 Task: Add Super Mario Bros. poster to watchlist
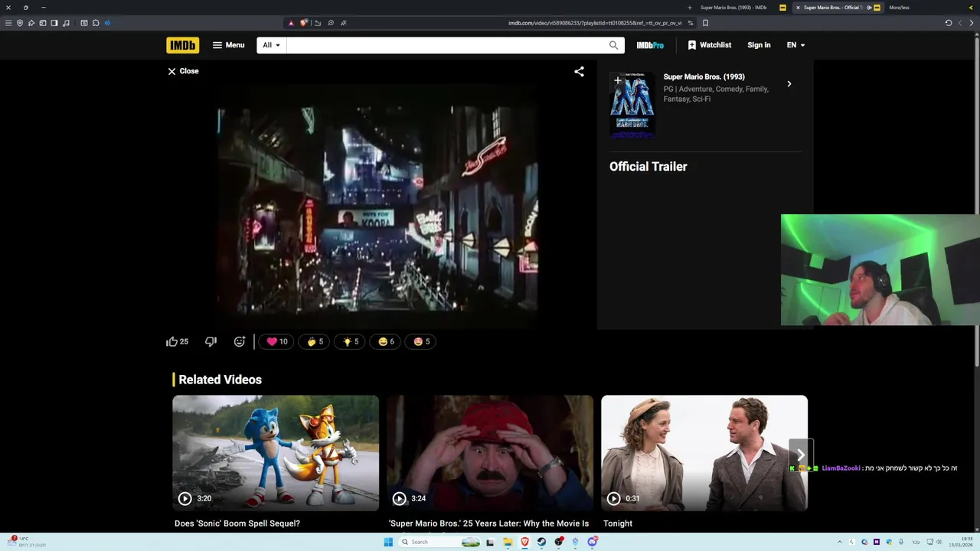(617, 80)
